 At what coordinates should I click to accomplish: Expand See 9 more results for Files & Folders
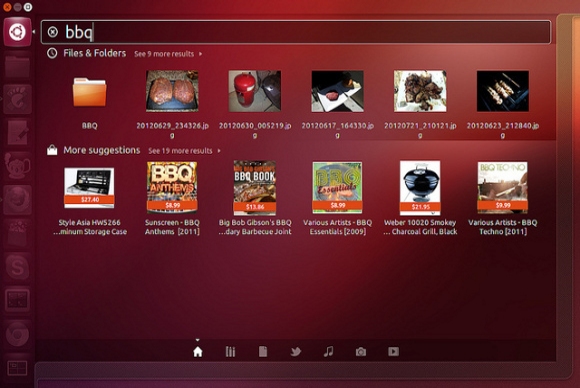(168, 54)
